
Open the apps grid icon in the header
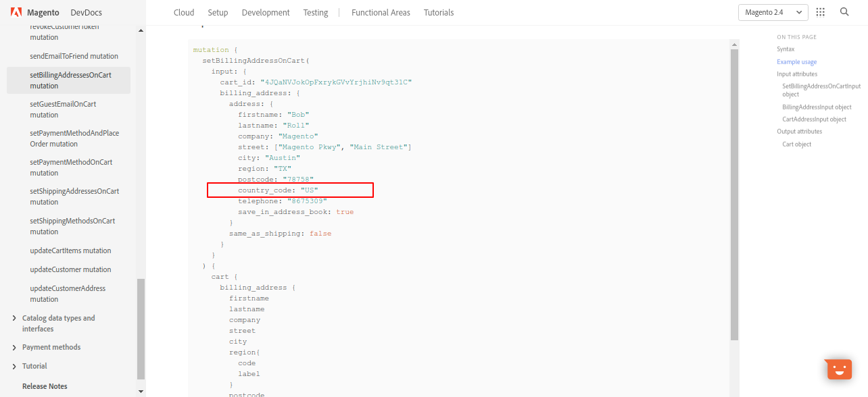[821, 11]
